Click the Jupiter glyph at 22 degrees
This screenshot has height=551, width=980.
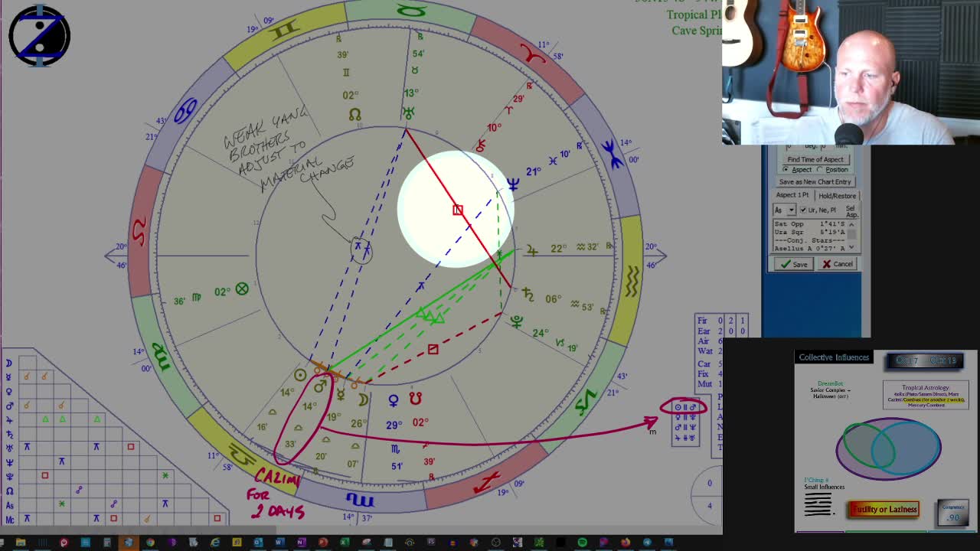[x=531, y=249]
